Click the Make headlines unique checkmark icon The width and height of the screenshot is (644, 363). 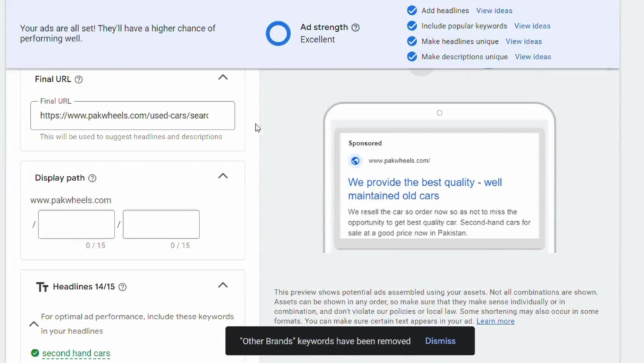[412, 41]
